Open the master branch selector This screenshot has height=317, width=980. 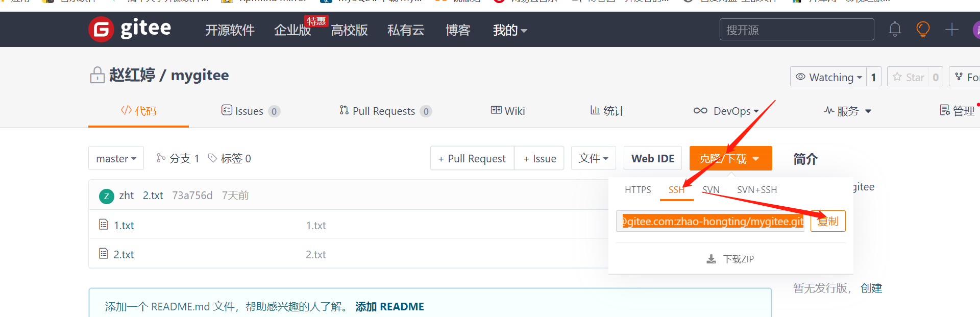[x=116, y=158]
